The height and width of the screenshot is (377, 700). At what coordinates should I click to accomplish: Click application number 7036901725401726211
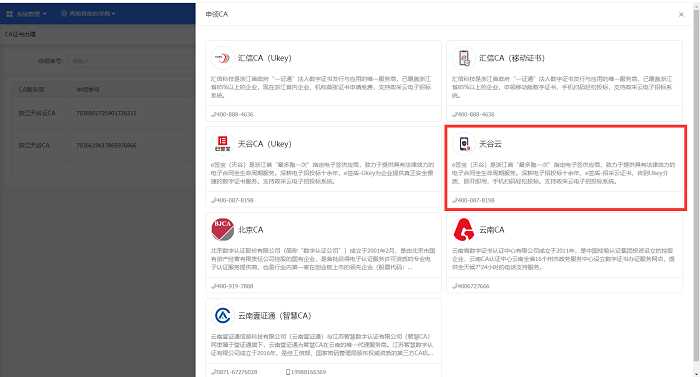(x=106, y=113)
